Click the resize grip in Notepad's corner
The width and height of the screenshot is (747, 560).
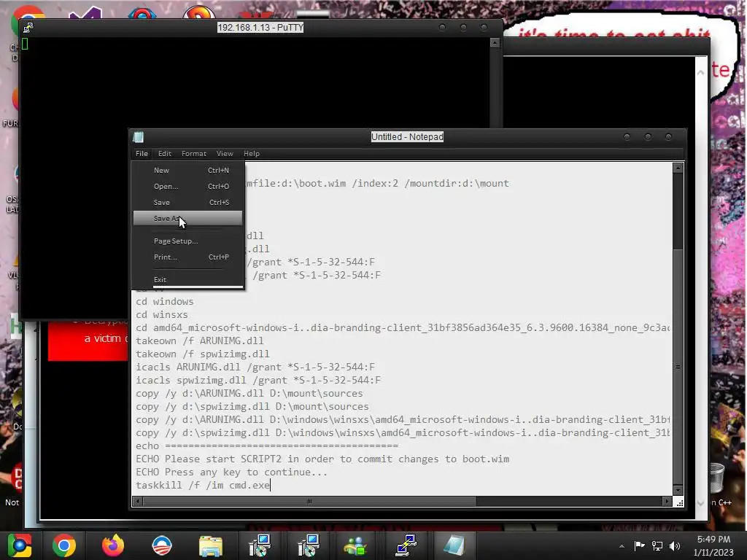(679, 502)
